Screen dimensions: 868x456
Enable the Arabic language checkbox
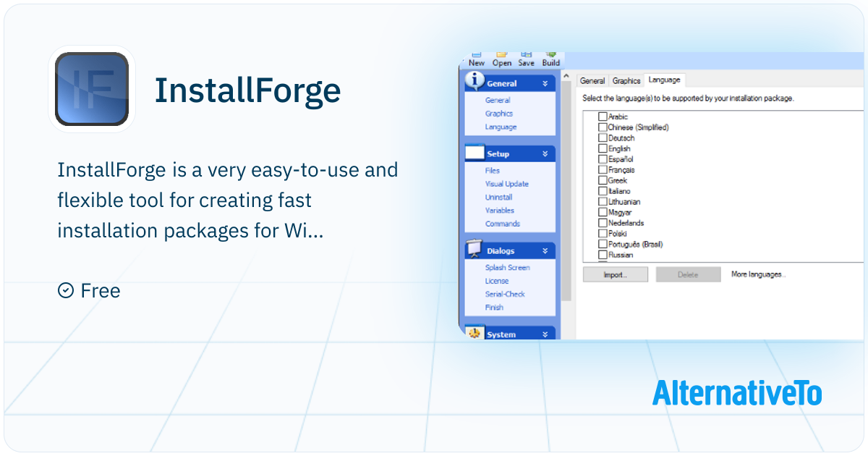pos(603,117)
